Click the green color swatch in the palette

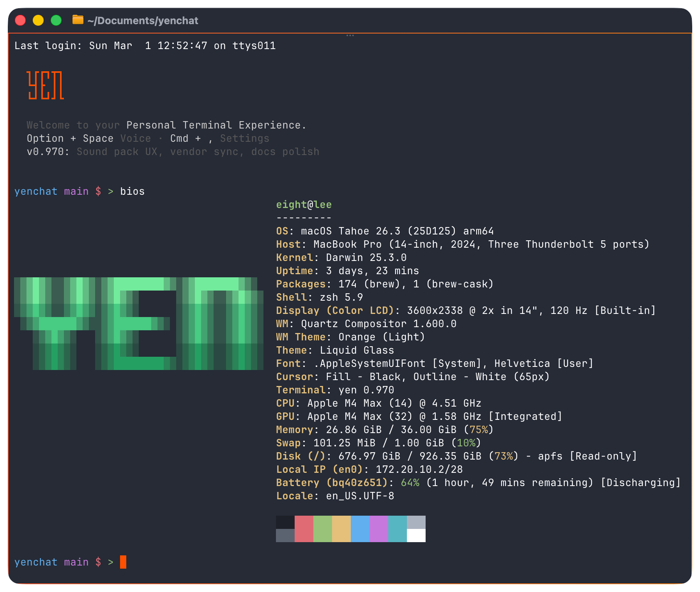pos(323,529)
